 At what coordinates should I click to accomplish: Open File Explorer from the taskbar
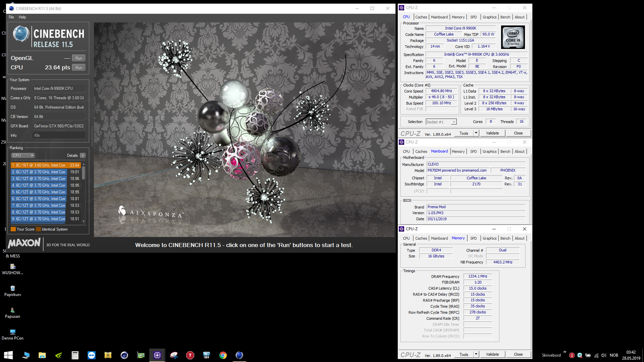(x=42, y=355)
